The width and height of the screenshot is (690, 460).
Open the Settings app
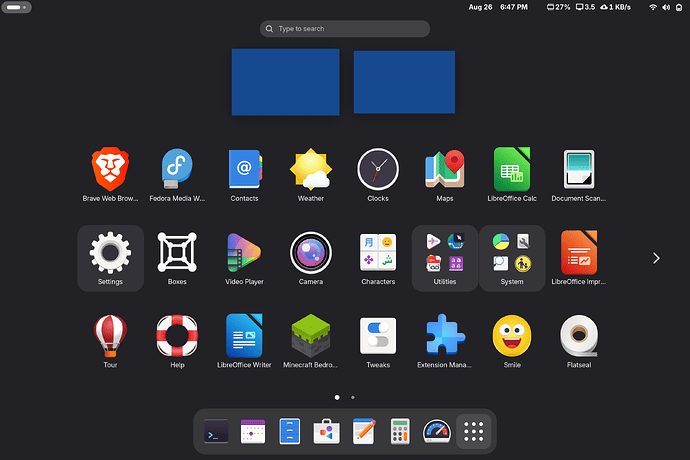click(x=110, y=258)
